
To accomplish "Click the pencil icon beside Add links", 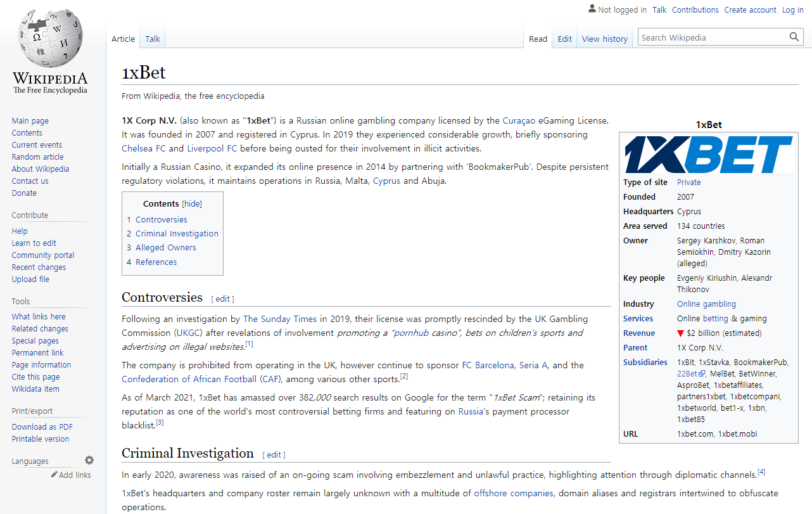I will pyautogui.click(x=54, y=475).
